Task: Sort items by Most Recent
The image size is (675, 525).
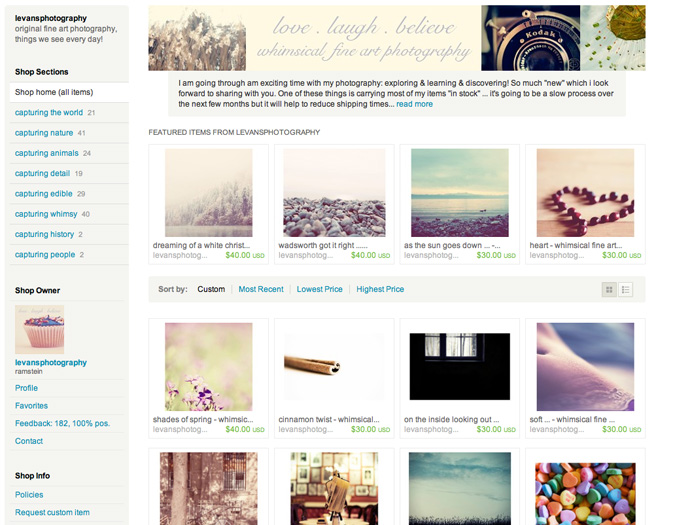Action: [261, 289]
